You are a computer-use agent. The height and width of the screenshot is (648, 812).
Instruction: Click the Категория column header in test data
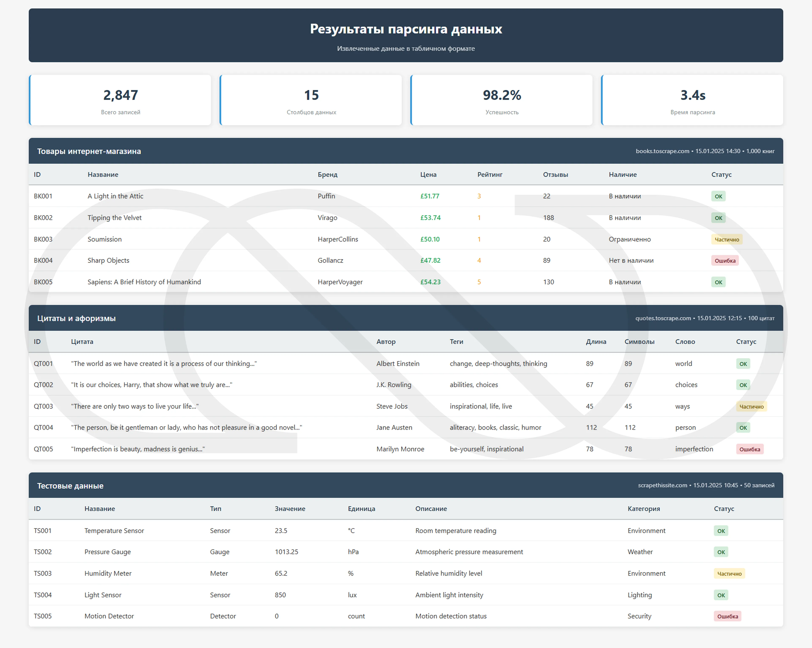click(644, 509)
